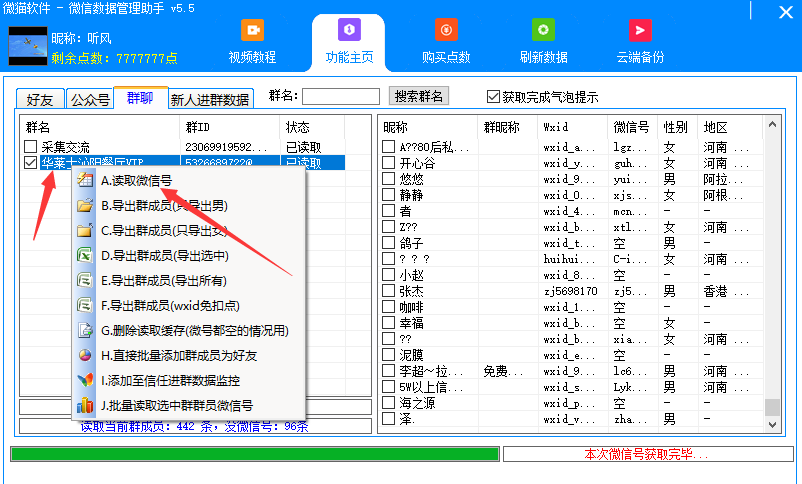Check the 采集交流 group checkbox
Image resolution: width=802 pixels, height=484 pixels.
click(31, 147)
